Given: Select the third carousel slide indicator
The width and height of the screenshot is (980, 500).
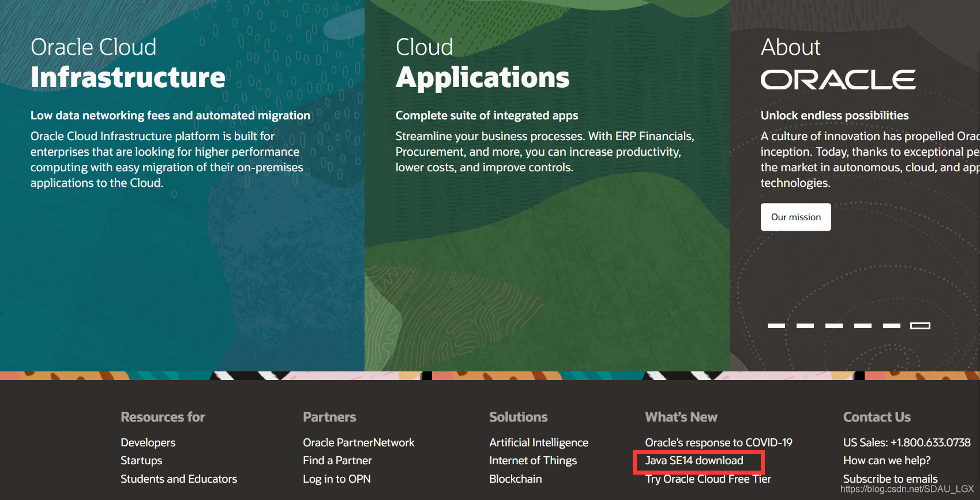Looking at the screenshot, I should [834, 326].
